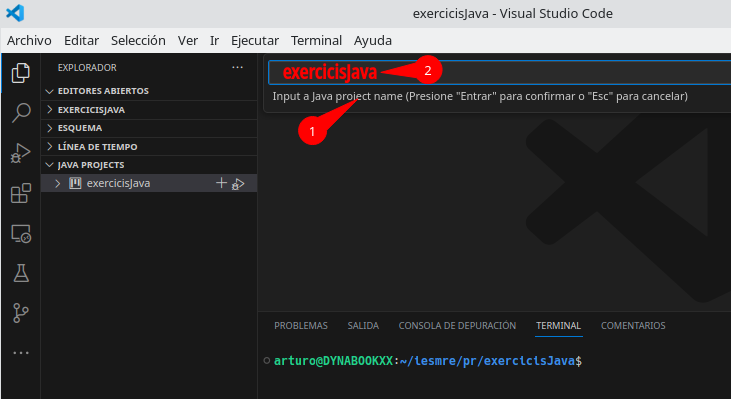This screenshot has height=399, width=731.
Task: Click the debug run icon on exercicisJava project
Action: pyautogui.click(x=238, y=184)
